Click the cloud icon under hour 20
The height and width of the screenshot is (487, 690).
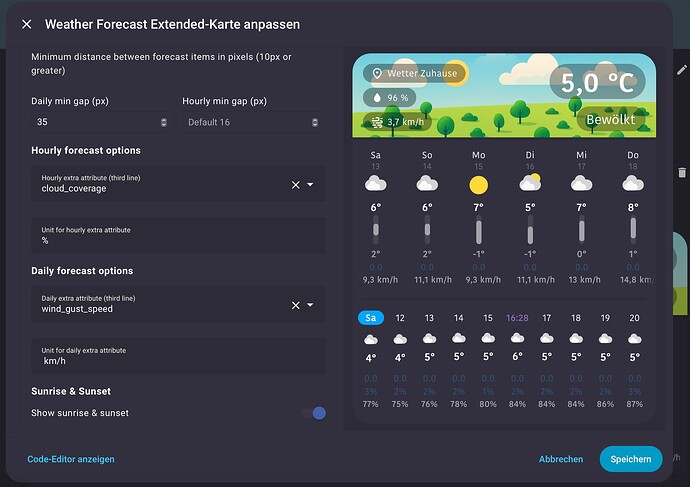tap(635, 339)
